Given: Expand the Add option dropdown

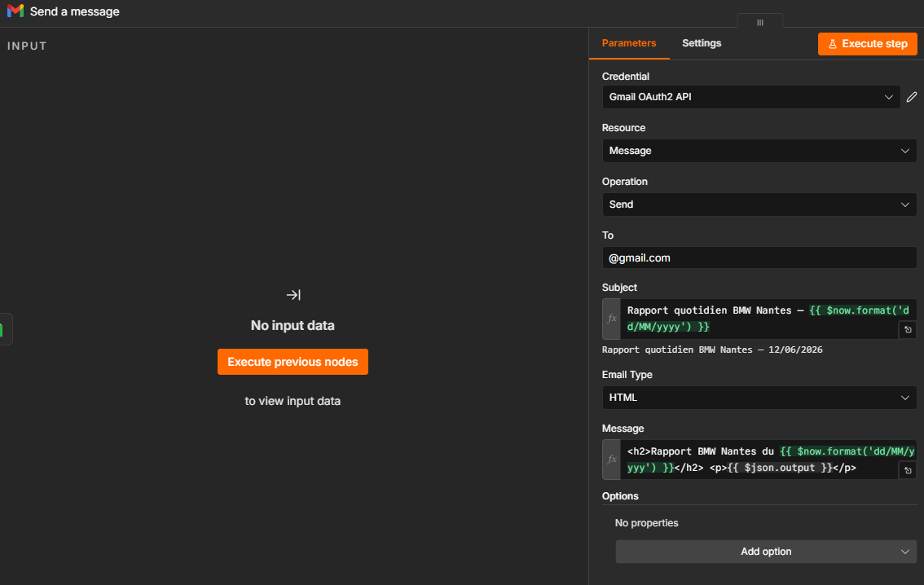Looking at the screenshot, I should 766,552.
